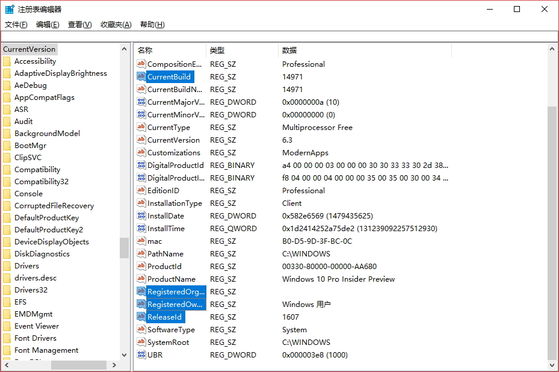Click the string icon next to mac
The width and height of the screenshot is (559, 372).
[141, 241]
